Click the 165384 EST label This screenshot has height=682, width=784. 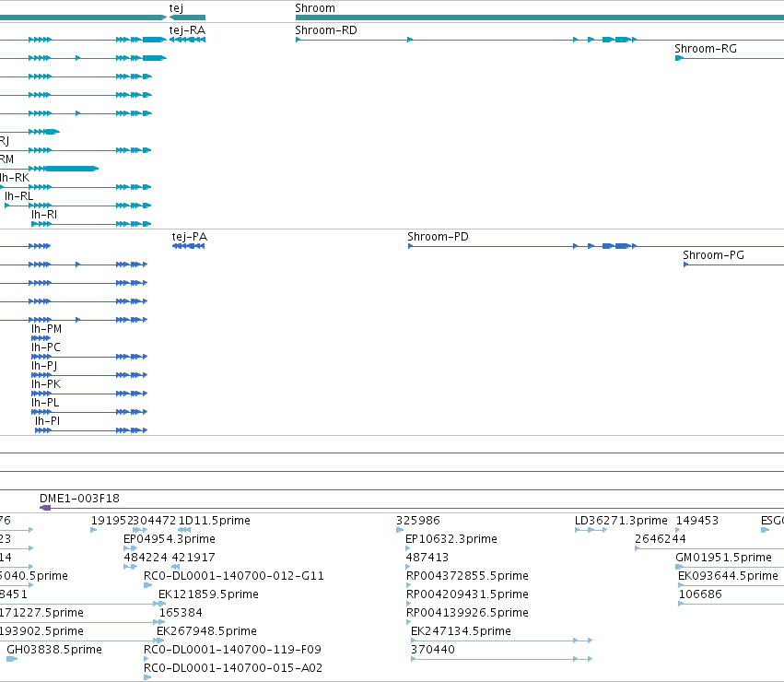click(181, 613)
